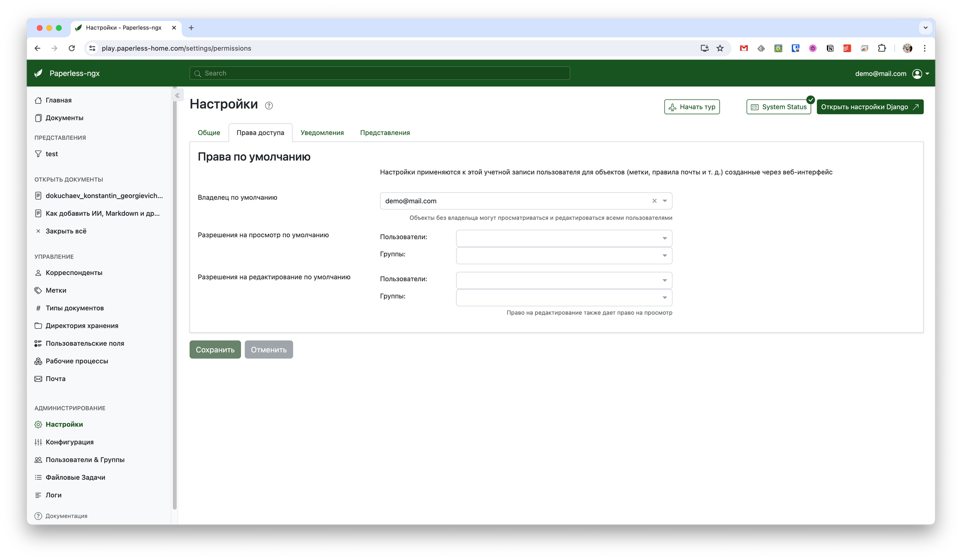Click the System Status button

tap(778, 107)
